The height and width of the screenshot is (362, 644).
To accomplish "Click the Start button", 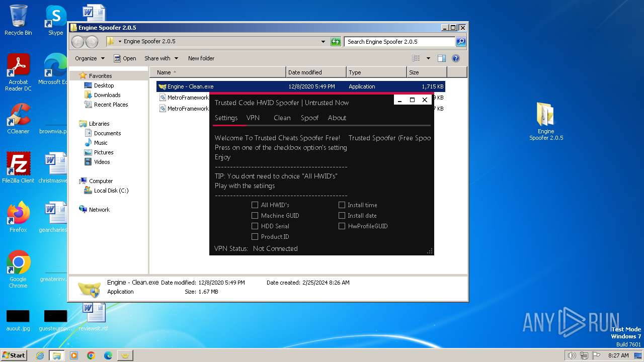I will 14,355.
